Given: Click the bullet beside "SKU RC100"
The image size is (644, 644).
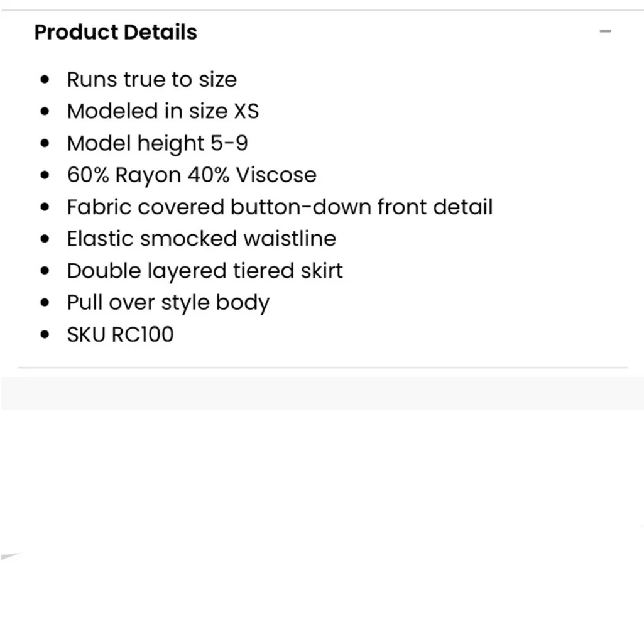Looking at the screenshot, I should (45, 334).
